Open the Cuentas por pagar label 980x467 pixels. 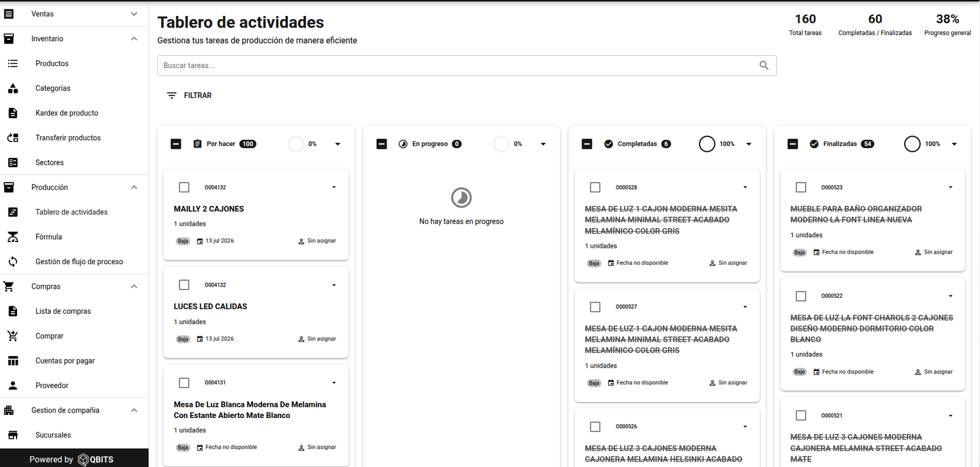point(65,361)
